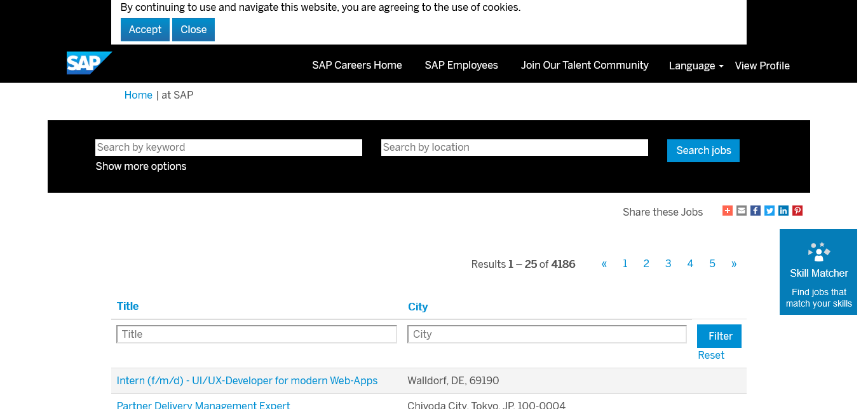Screen dimensions: 868x409
Task: Sort results by Title column
Action: point(128,306)
